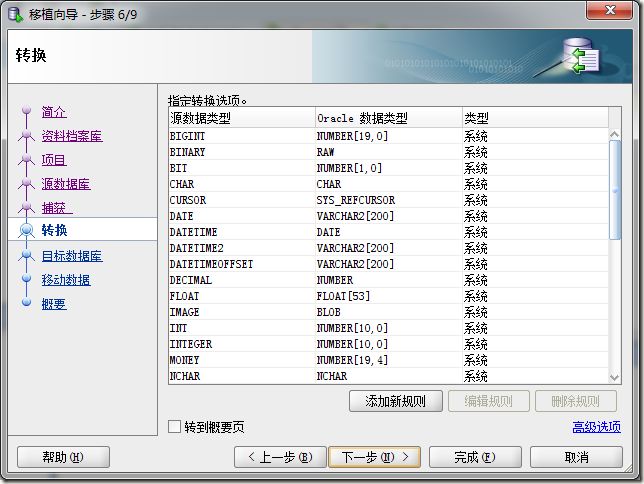Click the vertical scrollbar thumb
The width and height of the screenshot is (644, 484).
click(x=614, y=190)
